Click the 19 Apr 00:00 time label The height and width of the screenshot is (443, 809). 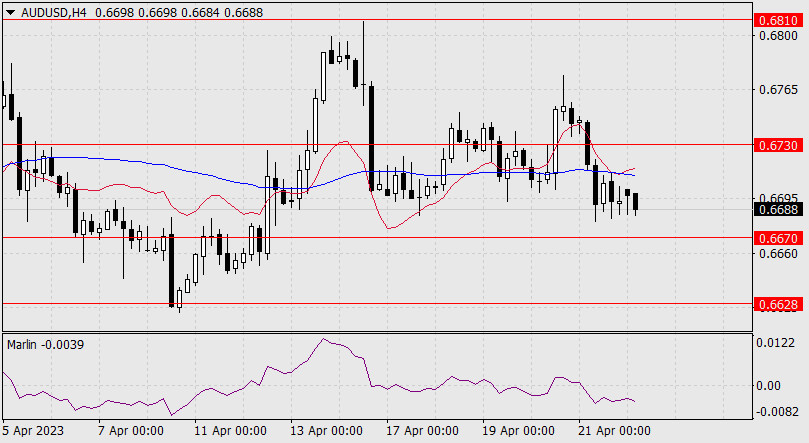518,431
